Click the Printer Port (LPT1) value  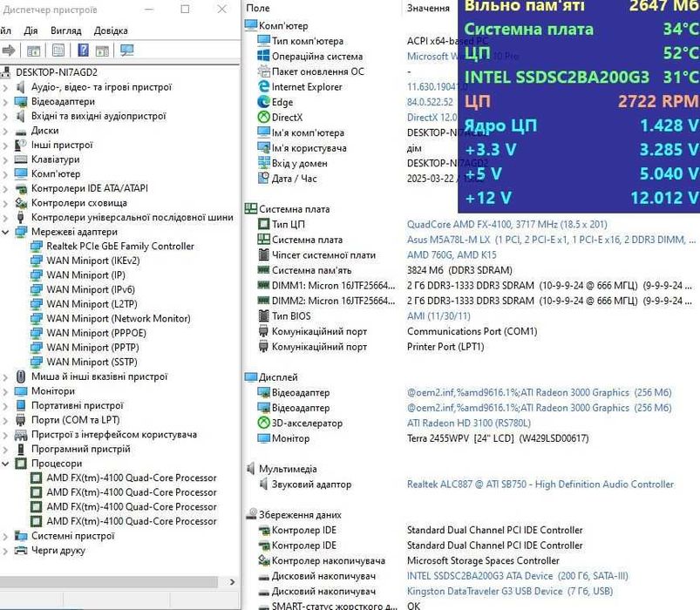pos(445,346)
